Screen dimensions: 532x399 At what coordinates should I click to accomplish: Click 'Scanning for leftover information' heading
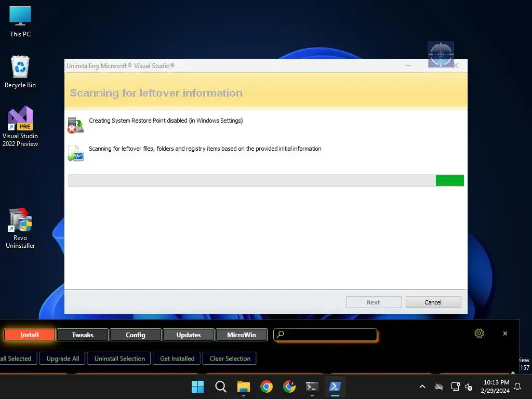156,93
